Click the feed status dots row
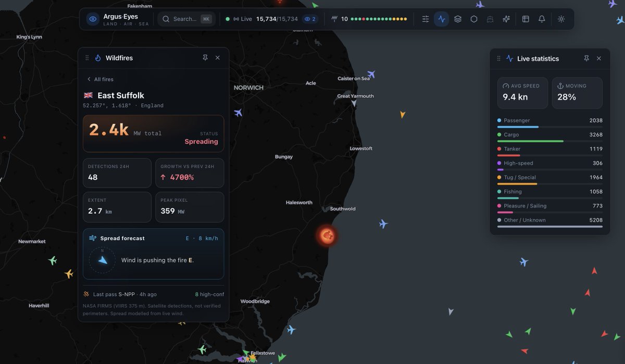Image resolution: width=625 pixels, height=364 pixels. click(x=379, y=19)
